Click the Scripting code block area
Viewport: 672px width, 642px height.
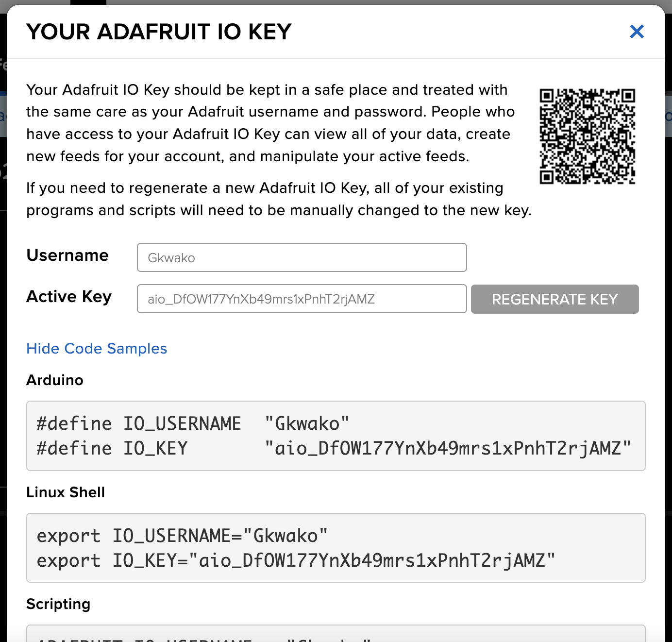(336, 634)
